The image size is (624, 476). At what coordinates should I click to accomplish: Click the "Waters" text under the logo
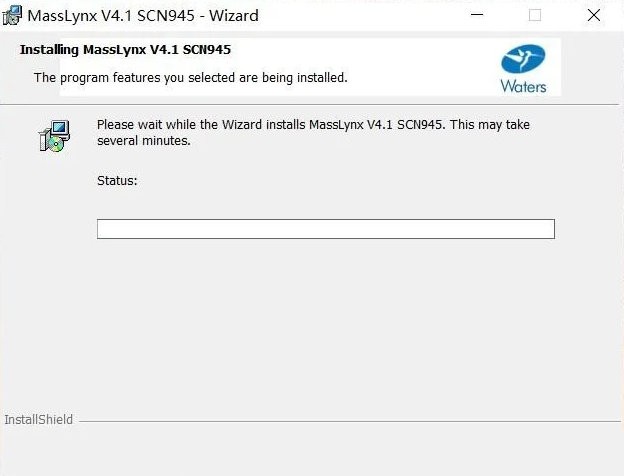tap(523, 86)
